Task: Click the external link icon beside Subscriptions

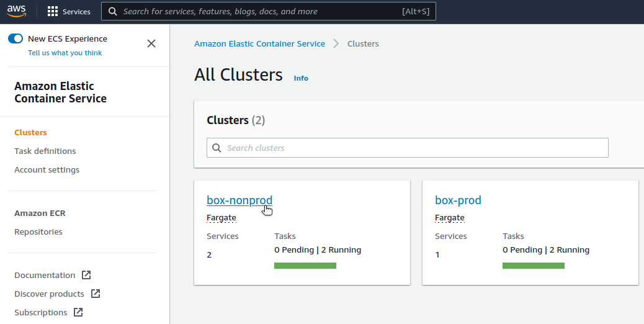Action: tap(78, 312)
